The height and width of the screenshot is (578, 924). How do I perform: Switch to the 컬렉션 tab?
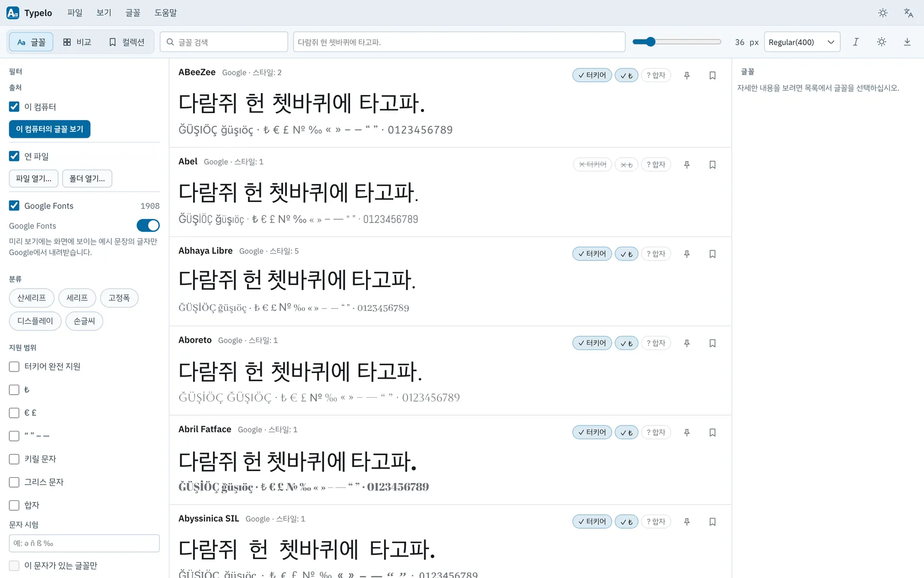tap(127, 42)
